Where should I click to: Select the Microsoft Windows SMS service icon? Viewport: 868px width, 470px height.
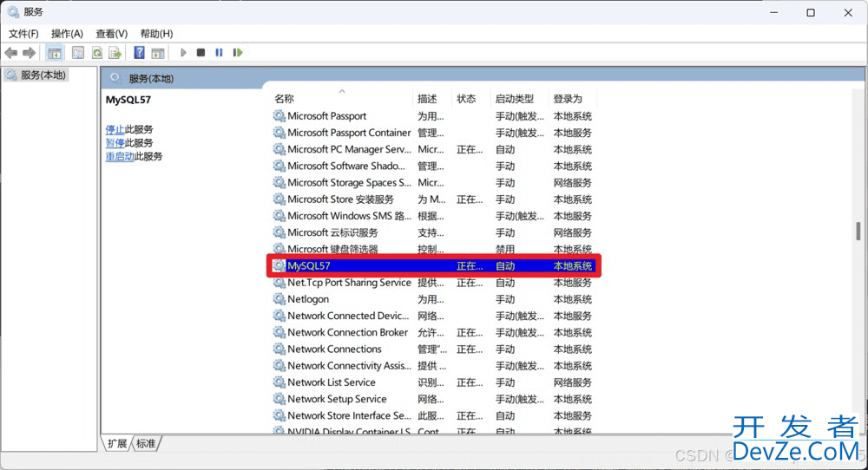(x=279, y=216)
